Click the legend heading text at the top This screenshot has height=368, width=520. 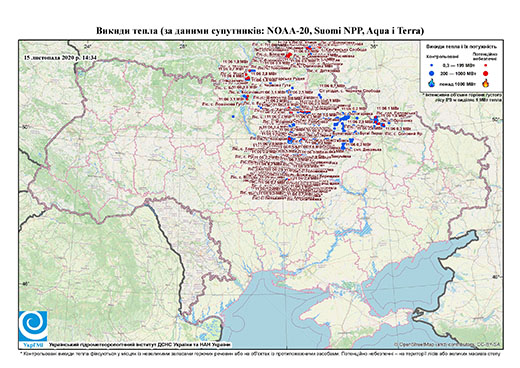(x=461, y=47)
